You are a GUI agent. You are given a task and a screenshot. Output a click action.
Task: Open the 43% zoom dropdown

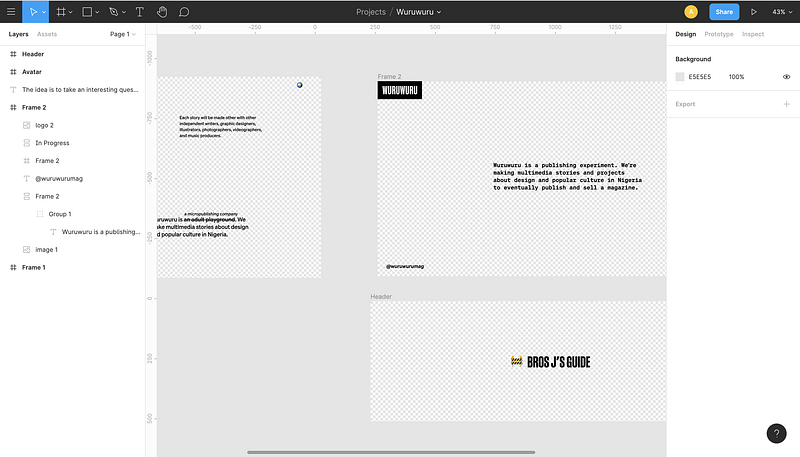coord(779,12)
